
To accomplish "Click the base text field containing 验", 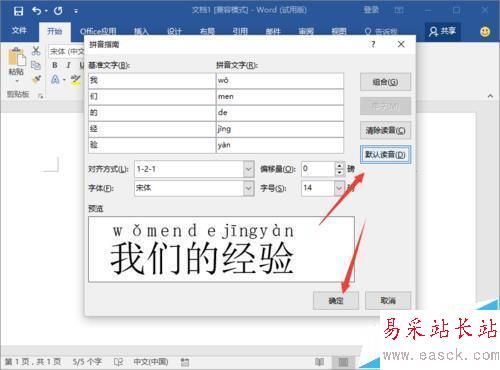I will pyautogui.click(x=152, y=145).
